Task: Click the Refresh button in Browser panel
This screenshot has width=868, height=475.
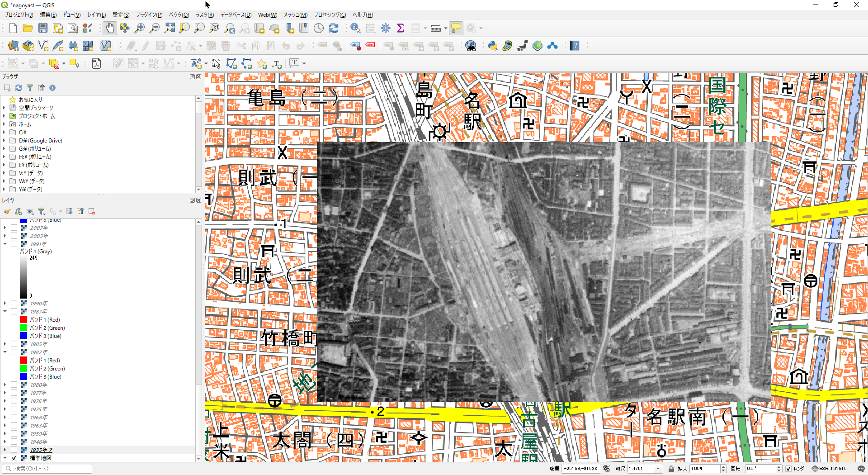Action: coord(18,87)
